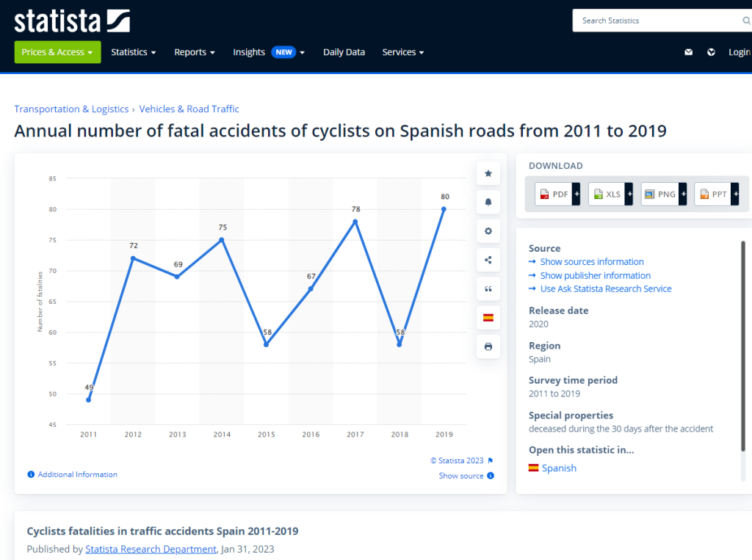
Task: Click in the Search Statistics field
Action: pos(657,21)
